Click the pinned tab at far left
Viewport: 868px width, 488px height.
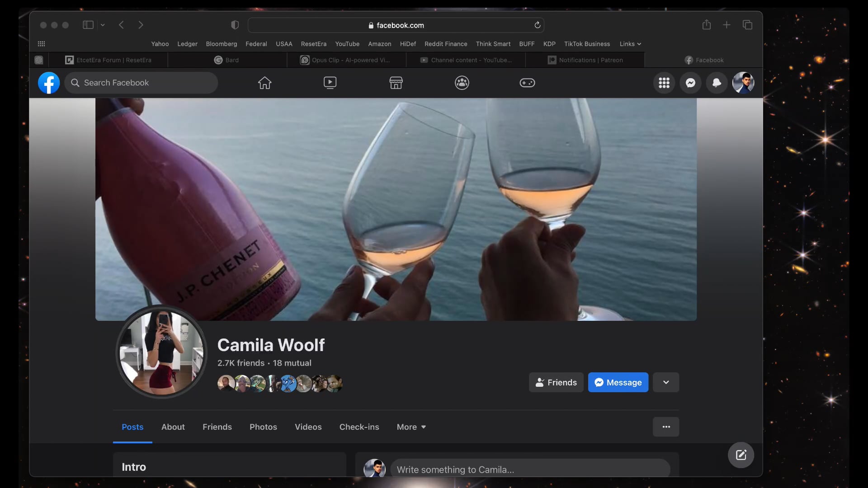(x=39, y=60)
